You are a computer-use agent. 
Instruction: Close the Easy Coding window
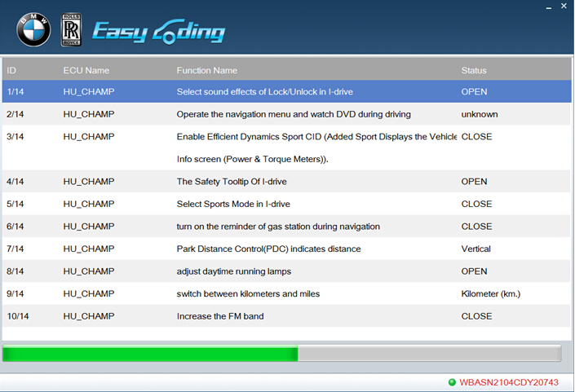coord(564,6)
